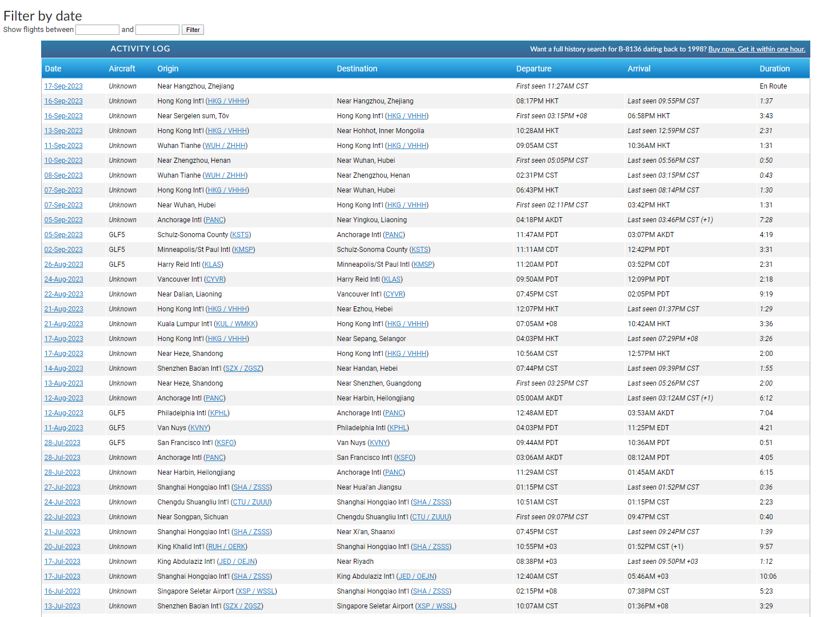Screen dimensions: 840x617
Task: Open KLAS link in the 26-Aug-2023 row
Action: pyautogui.click(x=213, y=265)
